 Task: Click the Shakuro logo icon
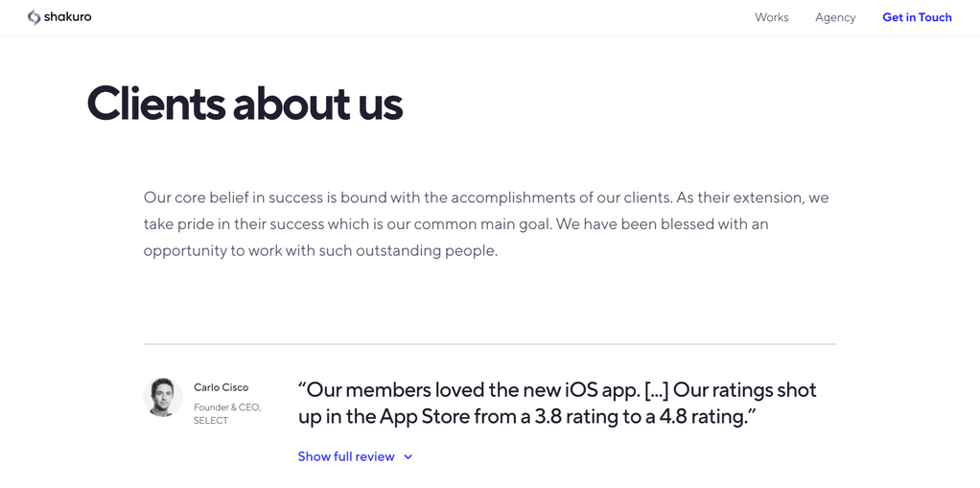(x=34, y=17)
